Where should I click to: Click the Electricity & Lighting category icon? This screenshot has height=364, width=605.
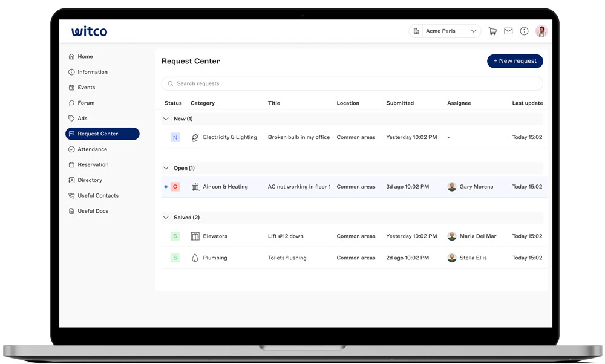pos(195,138)
